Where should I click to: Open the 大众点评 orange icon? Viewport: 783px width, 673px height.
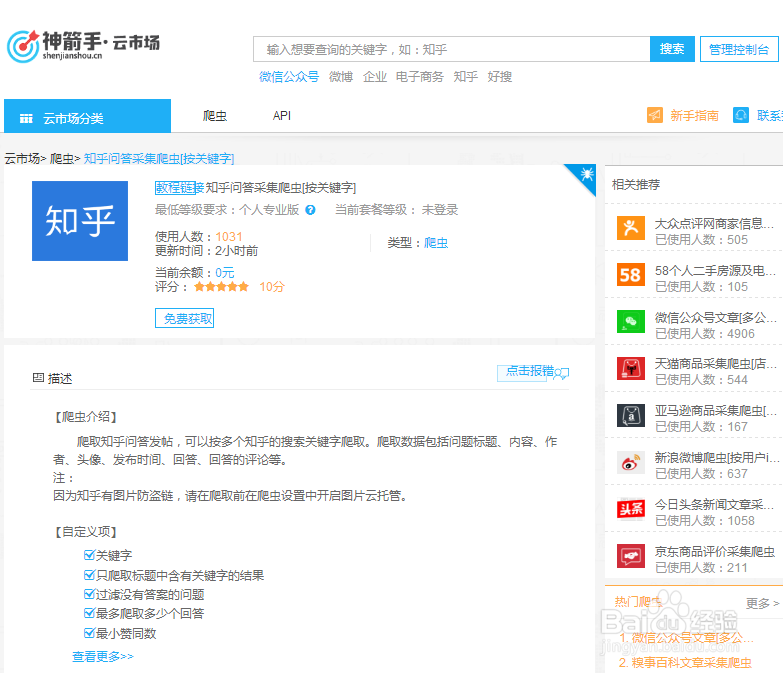click(631, 228)
